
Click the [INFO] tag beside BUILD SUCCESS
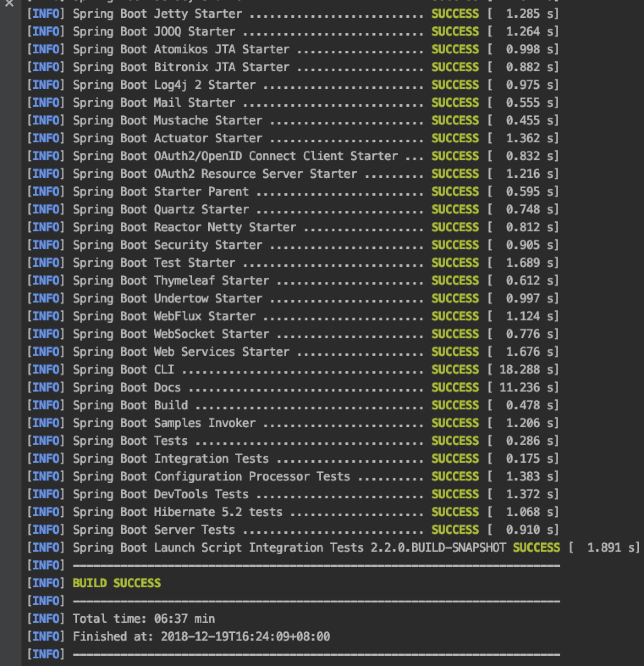tap(46, 583)
